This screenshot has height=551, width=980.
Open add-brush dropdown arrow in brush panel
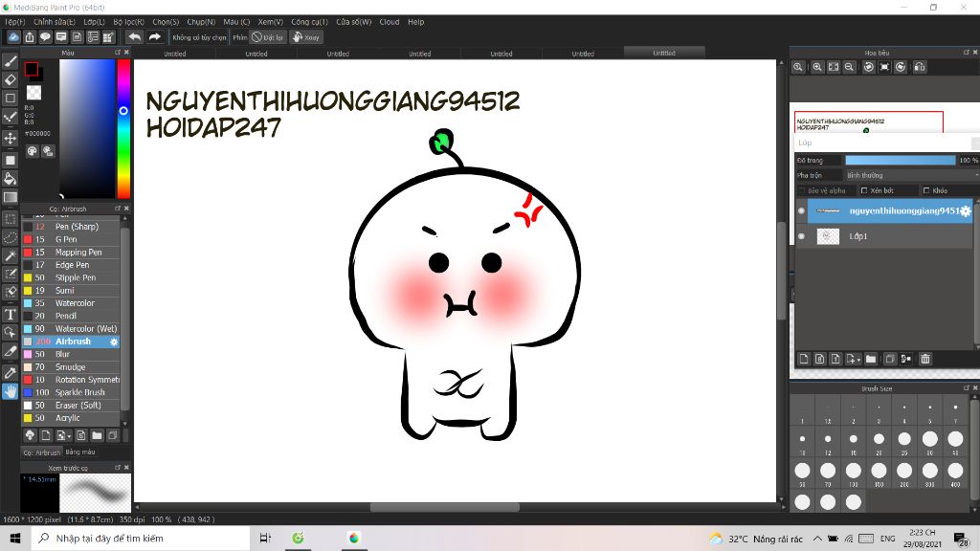point(69,436)
